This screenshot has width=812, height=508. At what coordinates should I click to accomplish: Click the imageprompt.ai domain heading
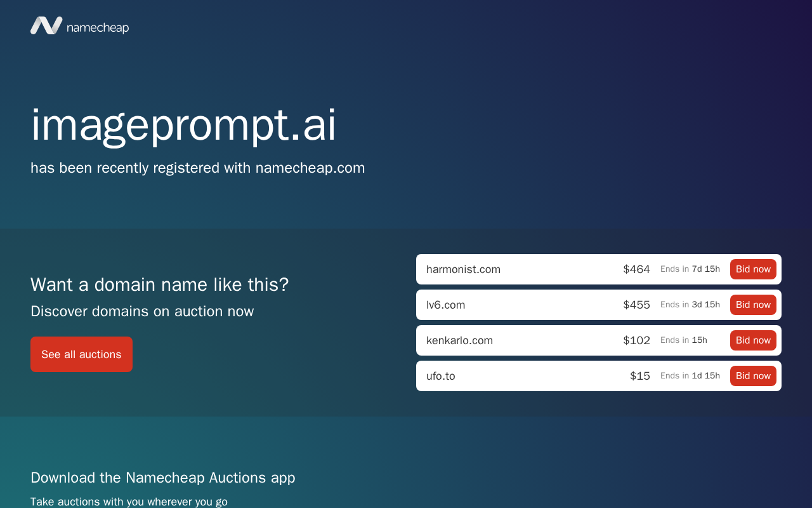click(183, 125)
